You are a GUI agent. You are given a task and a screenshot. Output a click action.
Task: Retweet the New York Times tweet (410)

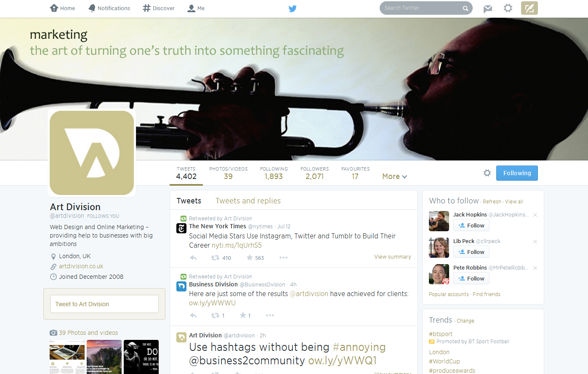(x=221, y=258)
